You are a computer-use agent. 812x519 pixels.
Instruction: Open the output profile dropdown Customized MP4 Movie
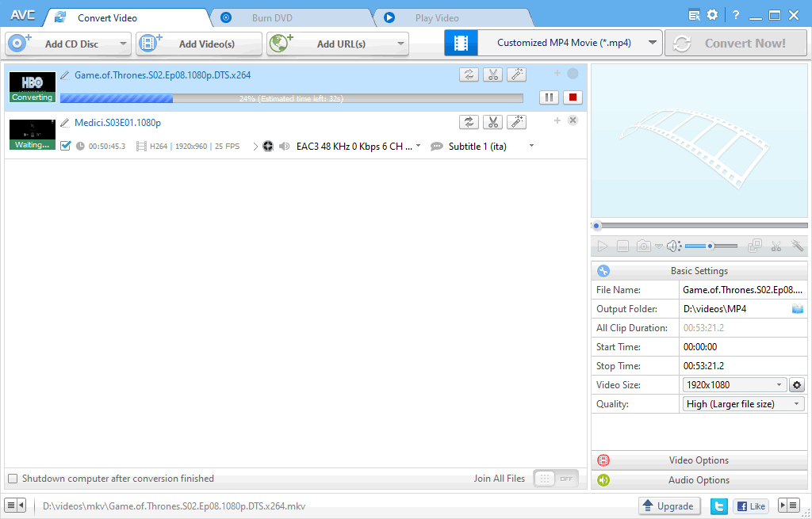click(652, 43)
